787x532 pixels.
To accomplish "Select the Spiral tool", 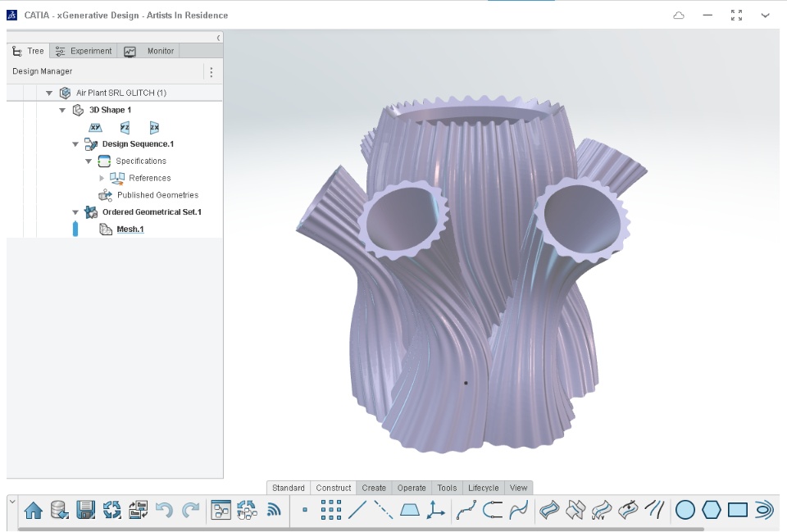I will tap(763, 510).
